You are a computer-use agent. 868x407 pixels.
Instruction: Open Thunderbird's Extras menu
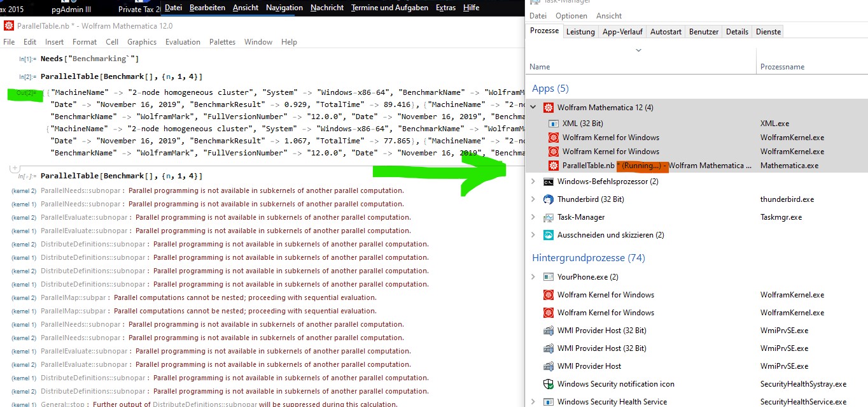tap(445, 8)
